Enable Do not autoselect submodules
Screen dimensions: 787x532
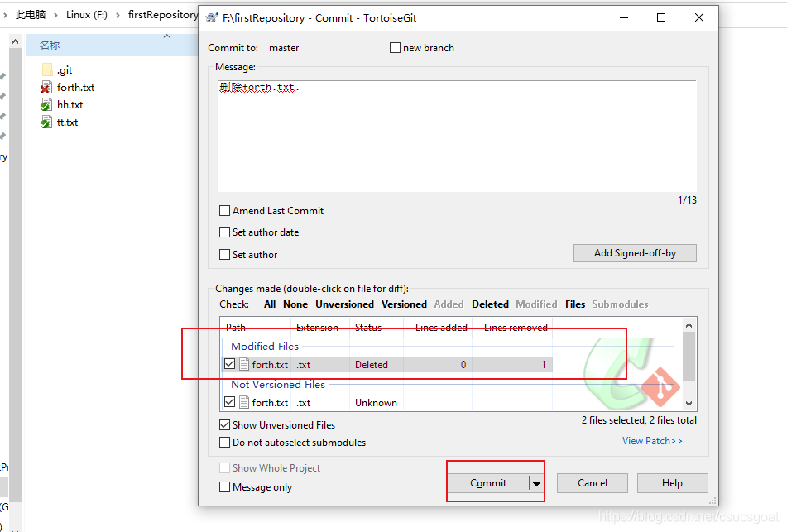click(x=224, y=443)
